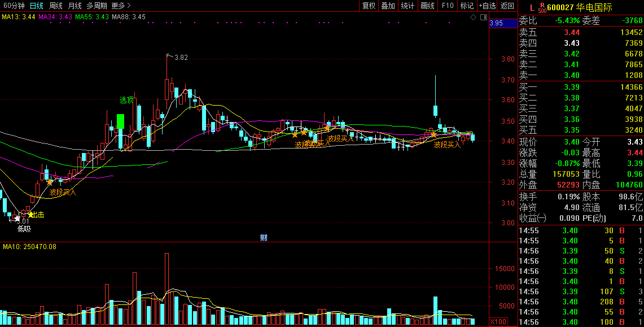Select the 卖五 3.44 order row
644x327 pixels.
(x=581, y=32)
